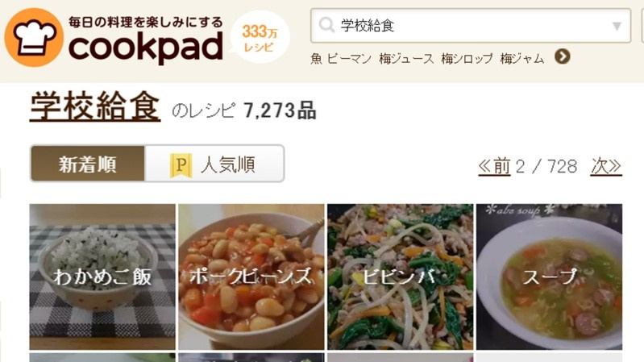
Task: Click the cookpad chef hat logo icon
Action: (x=34, y=37)
